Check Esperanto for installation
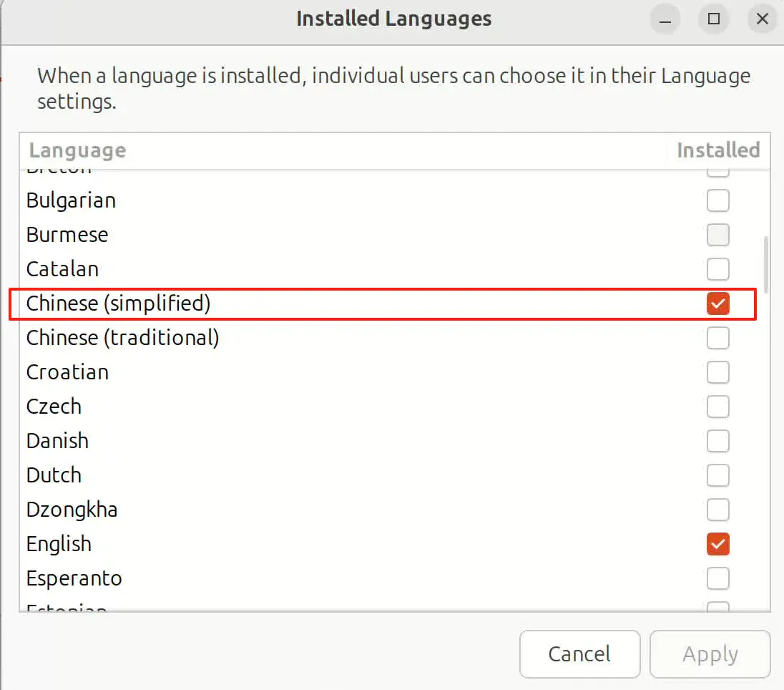This screenshot has width=784, height=690. (x=717, y=578)
